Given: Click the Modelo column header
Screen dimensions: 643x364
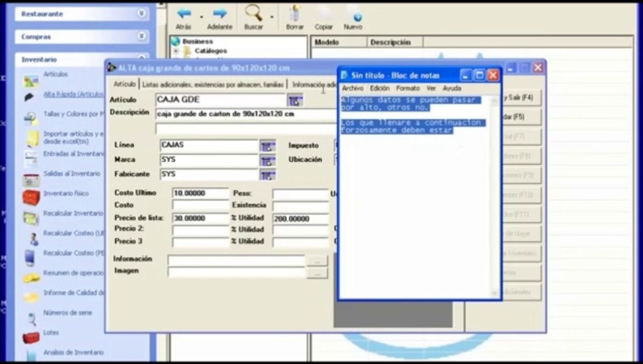Looking at the screenshot, I should pyautogui.click(x=338, y=42).
